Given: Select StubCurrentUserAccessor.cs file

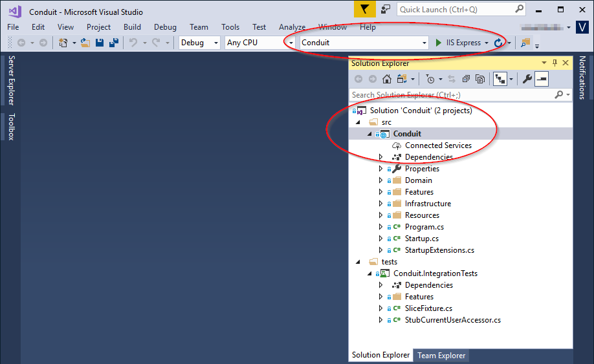Looking at the screenshot, I should [x=453, y=320].
